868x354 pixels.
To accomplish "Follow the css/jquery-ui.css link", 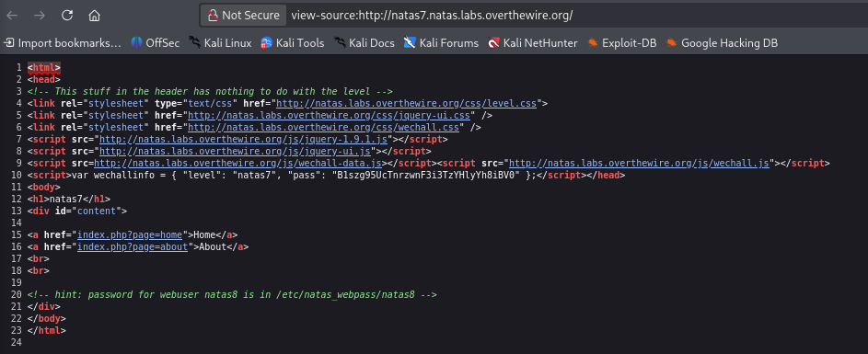I will pyautogui.click(x=330, y=116).
